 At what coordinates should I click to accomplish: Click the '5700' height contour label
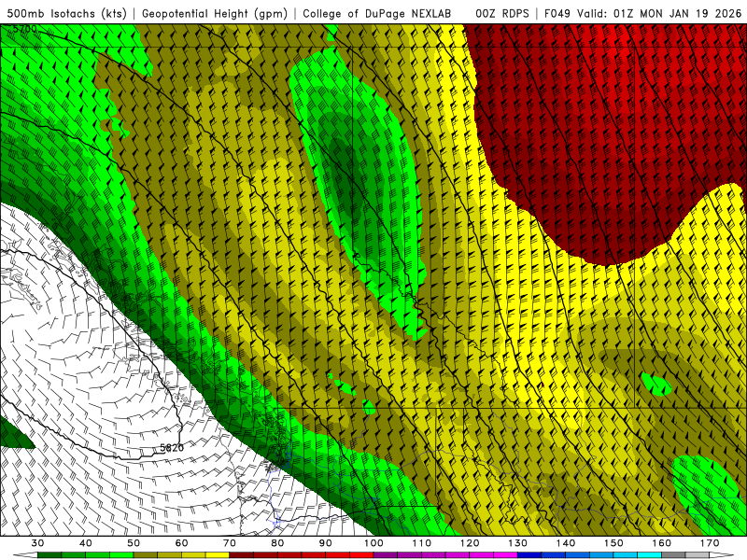coord(24,29)
